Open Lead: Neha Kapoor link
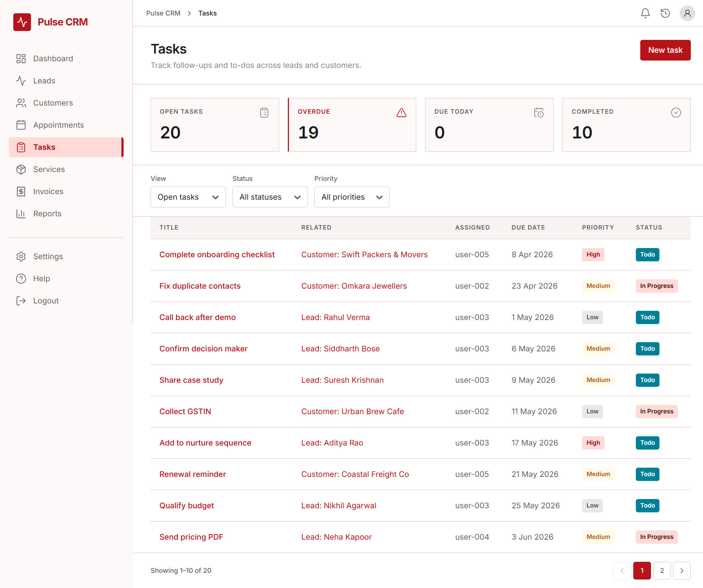The image size is (703, 588). (x=336, y=537)
